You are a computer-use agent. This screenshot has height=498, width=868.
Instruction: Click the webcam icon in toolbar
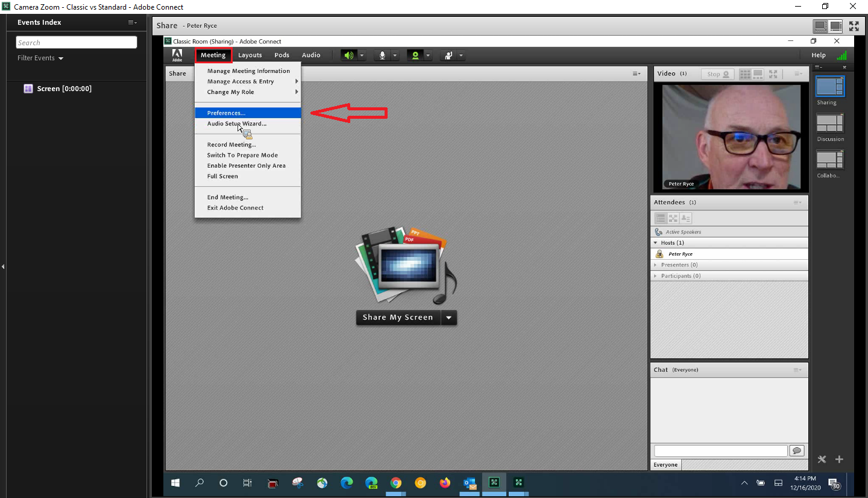pyautogui.click(x=415, y=55)
